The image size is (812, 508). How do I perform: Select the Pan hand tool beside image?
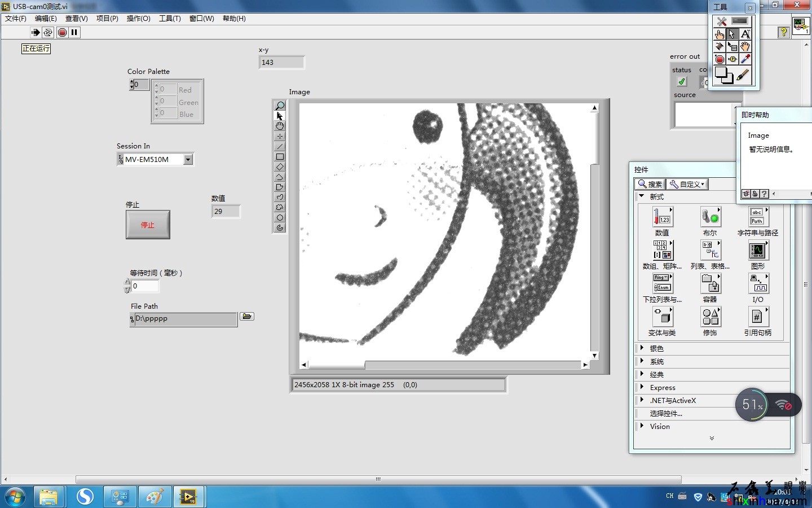point(280,126)
